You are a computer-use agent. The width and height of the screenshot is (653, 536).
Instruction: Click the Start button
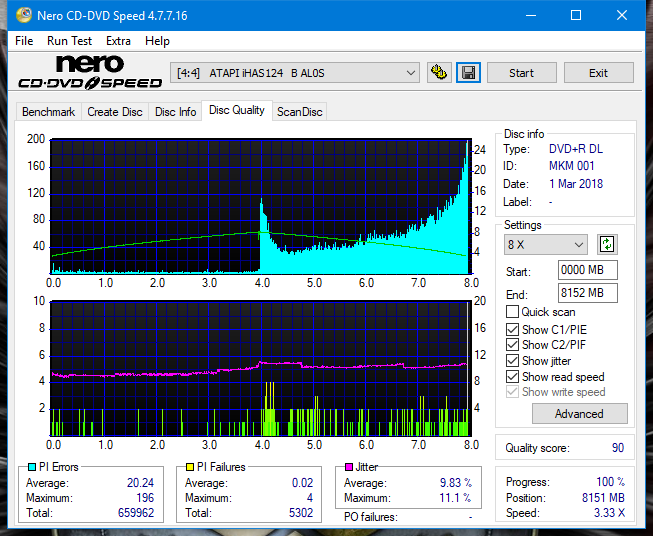point(521,73)
